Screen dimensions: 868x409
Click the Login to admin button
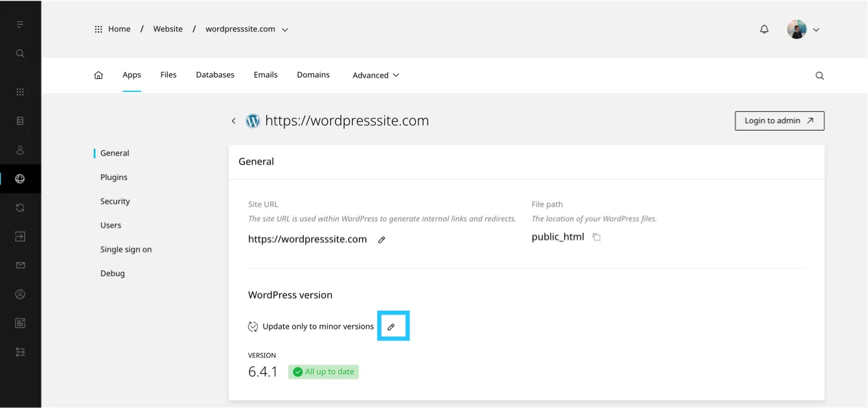[x=779, y=121]
